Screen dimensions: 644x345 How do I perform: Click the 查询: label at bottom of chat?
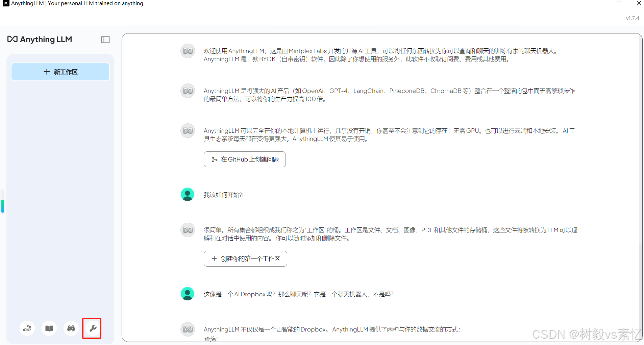coord(211,339)
